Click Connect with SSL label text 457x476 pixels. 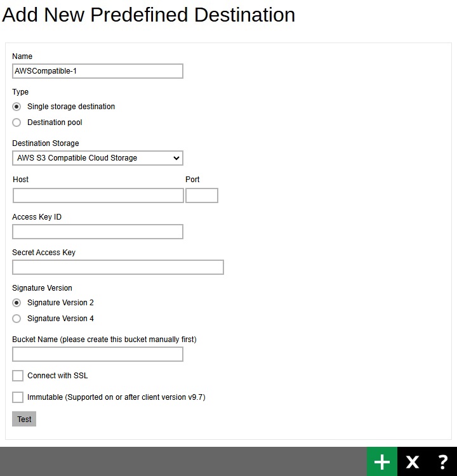click(57, 376)
